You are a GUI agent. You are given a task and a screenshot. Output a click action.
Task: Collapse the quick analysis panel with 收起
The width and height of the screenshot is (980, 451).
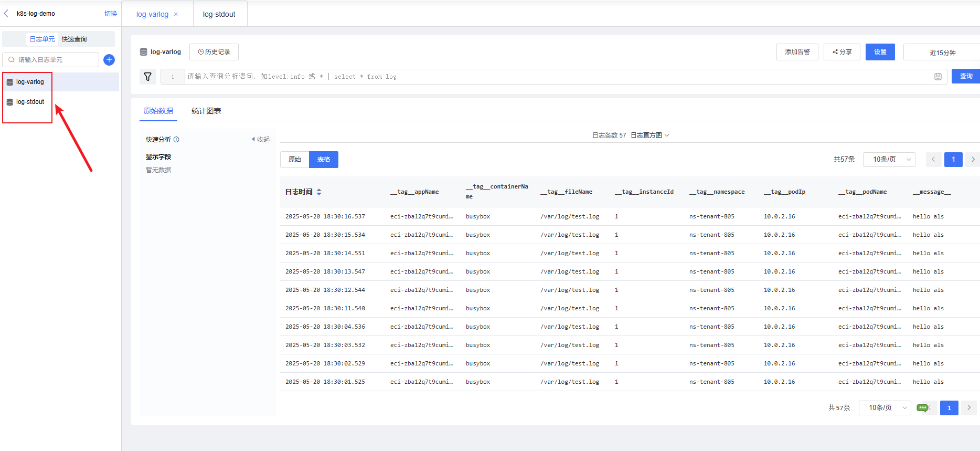(261, 140)
